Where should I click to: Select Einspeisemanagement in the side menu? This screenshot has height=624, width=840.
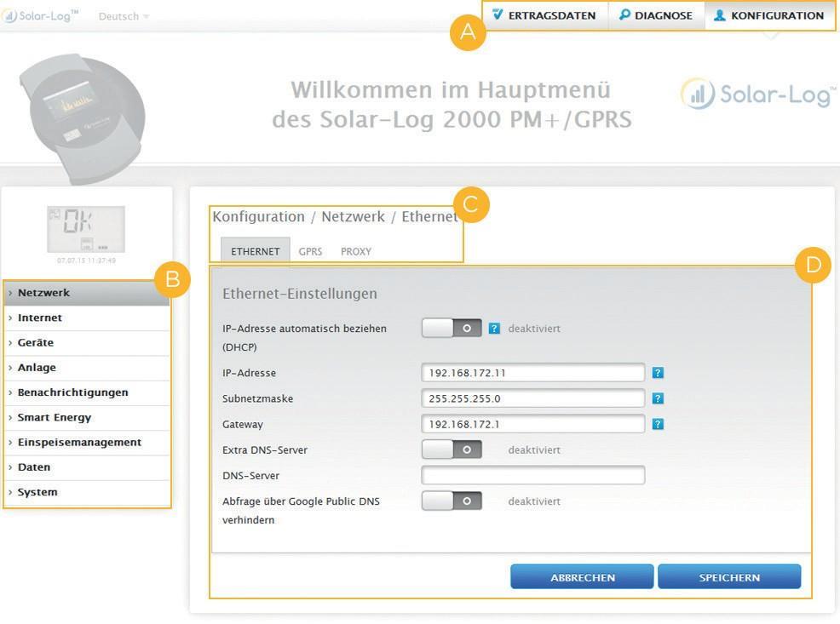click(87, 442)
